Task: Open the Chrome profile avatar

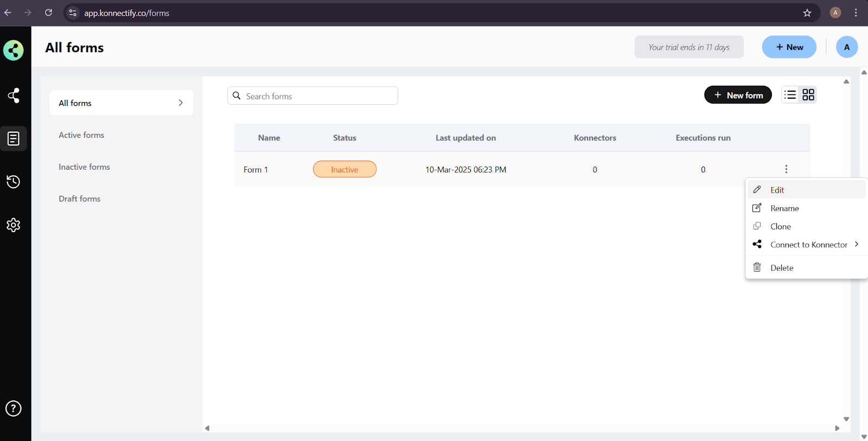Action: coord(835,12)
